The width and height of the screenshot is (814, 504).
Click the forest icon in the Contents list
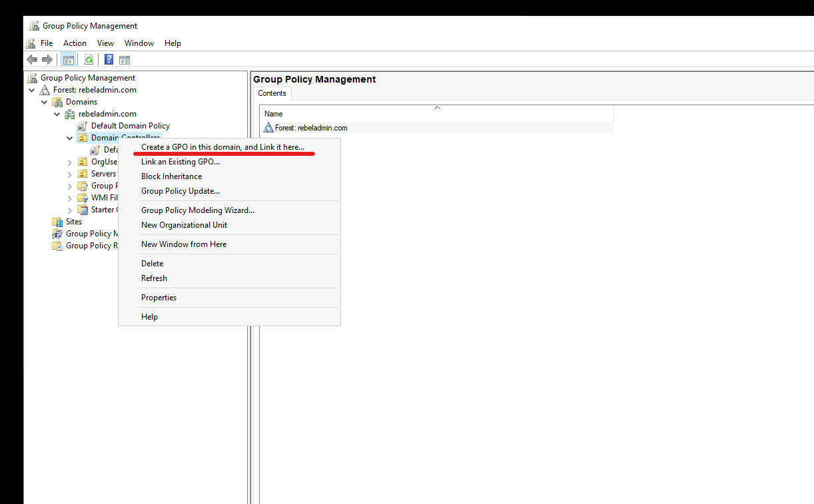pyautogui.click(x=268, y=128)
